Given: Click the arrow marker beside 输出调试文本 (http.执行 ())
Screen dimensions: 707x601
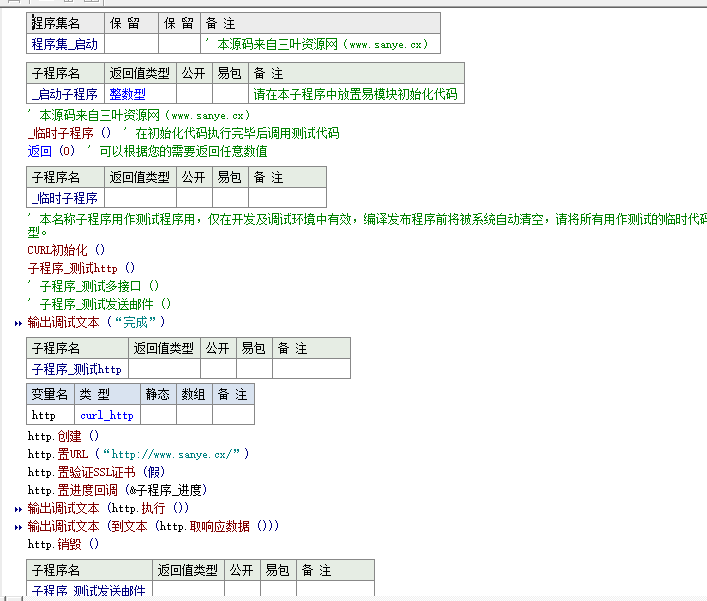Looking at the screenshot, I should [x=18, y=508].
